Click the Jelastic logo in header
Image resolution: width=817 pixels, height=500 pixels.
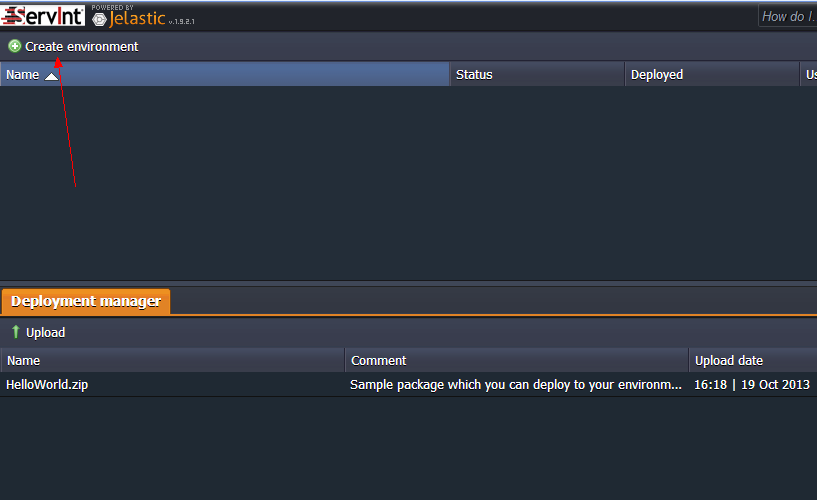tap(135, 18)
